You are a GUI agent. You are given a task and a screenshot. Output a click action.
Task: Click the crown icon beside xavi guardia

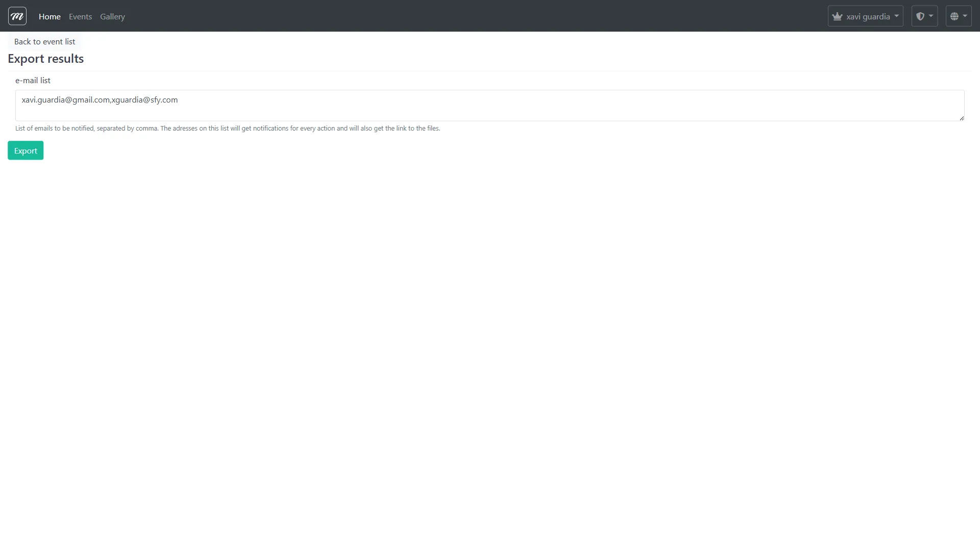(x=838, y=16)
